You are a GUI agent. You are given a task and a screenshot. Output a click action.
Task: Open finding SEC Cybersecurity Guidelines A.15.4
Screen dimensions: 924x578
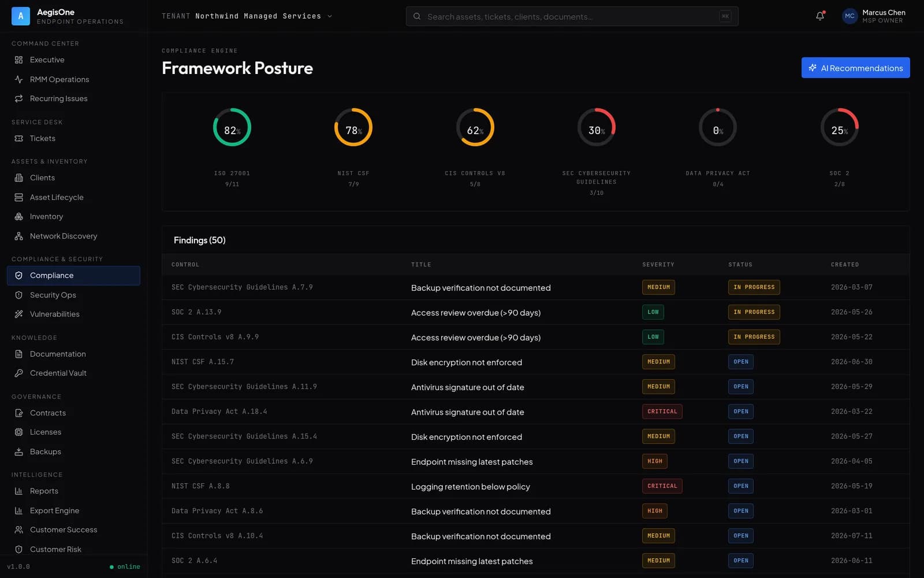click(x=535, y=436)
